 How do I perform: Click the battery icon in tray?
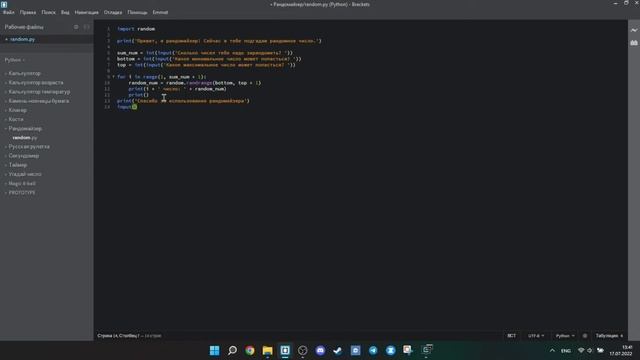600,351
